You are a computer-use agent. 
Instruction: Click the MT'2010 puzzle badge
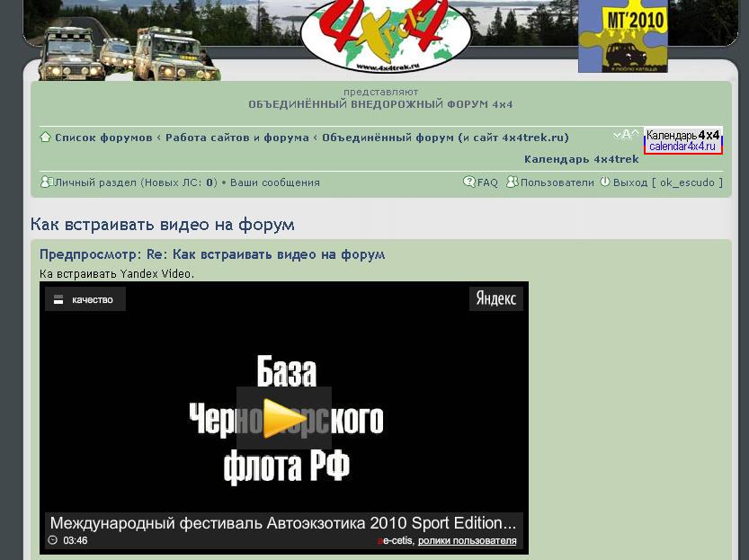622,36
